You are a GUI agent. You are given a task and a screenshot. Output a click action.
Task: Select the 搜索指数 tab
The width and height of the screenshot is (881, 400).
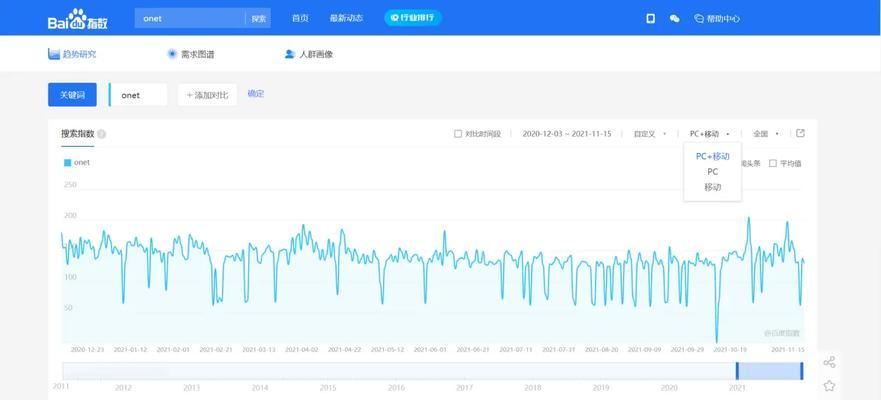(x=78, y=134)
